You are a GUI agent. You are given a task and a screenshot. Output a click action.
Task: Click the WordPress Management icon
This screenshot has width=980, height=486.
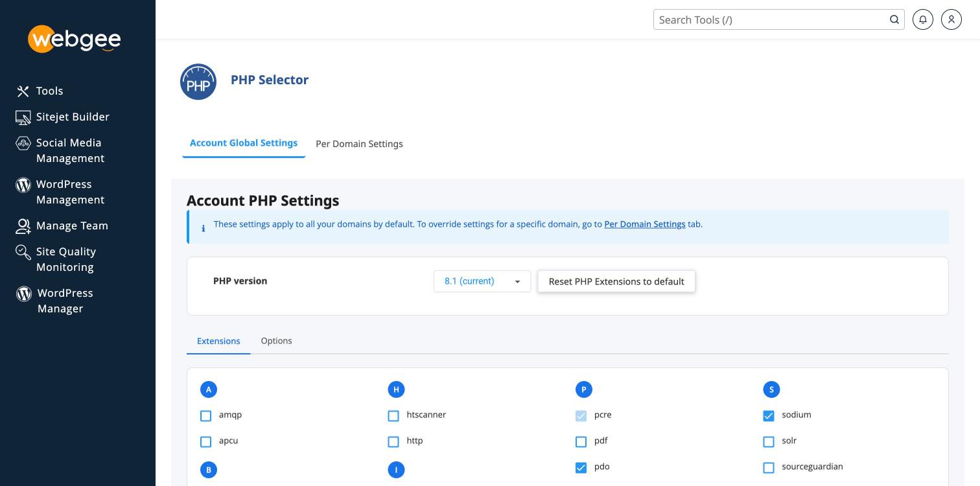coord(23,185)
